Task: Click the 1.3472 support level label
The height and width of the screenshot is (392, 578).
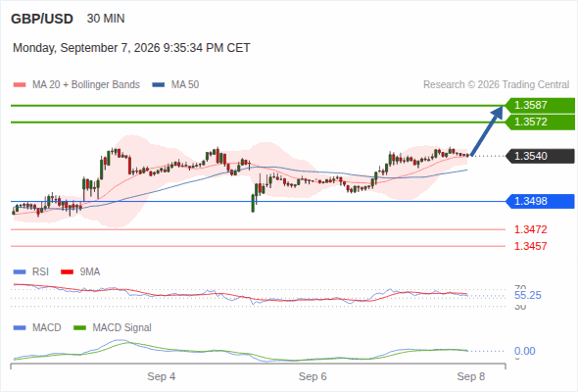Action: click(x=530, y=229)
